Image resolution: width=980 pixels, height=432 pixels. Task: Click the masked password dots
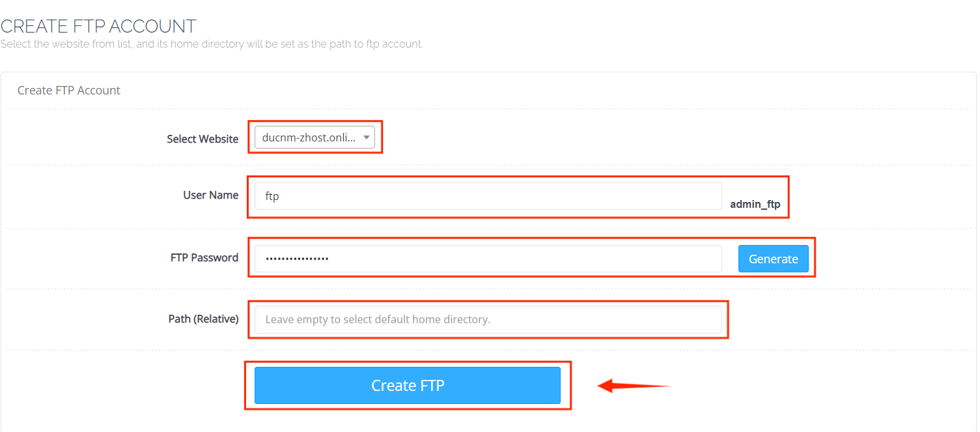[297, 259]
